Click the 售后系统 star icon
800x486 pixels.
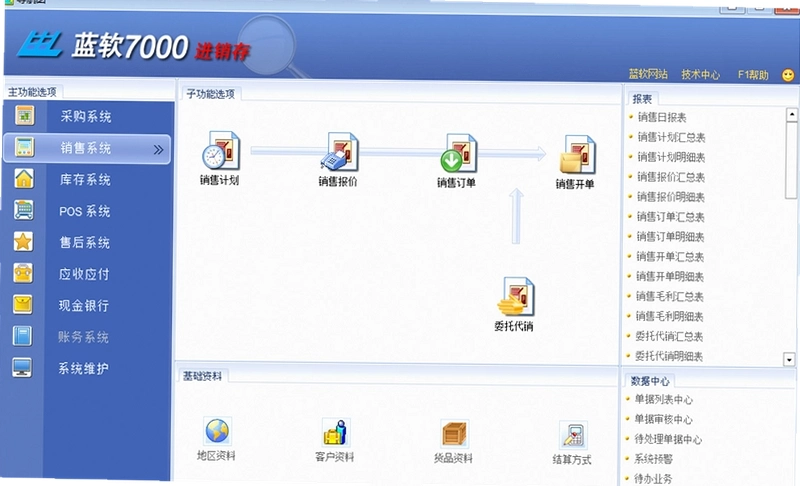tap(23, 242)
